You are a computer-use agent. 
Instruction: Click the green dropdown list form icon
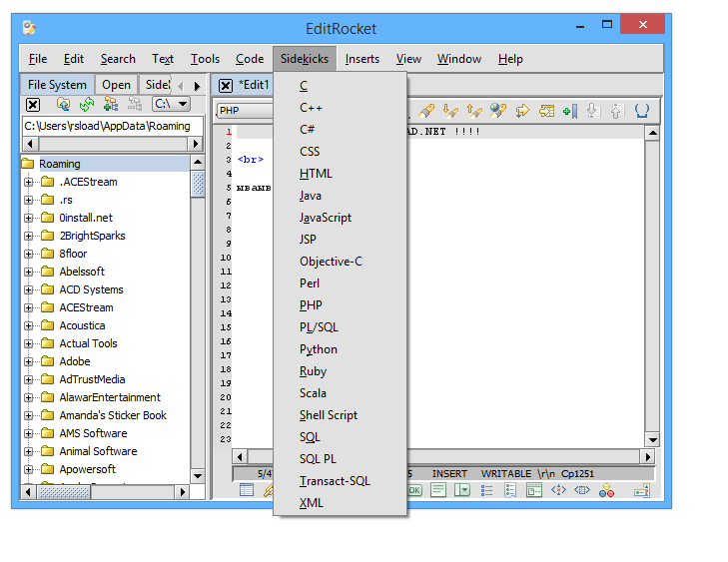(x=462, y=490)
